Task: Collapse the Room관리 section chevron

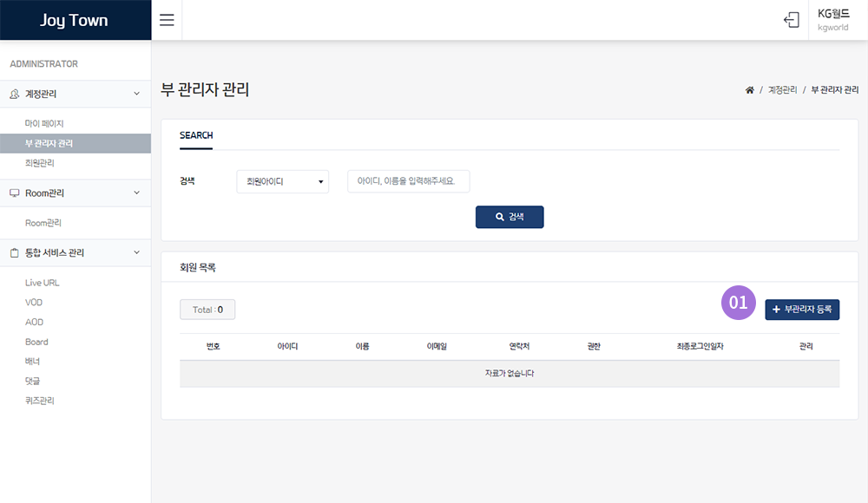Action: pos(136,193)
